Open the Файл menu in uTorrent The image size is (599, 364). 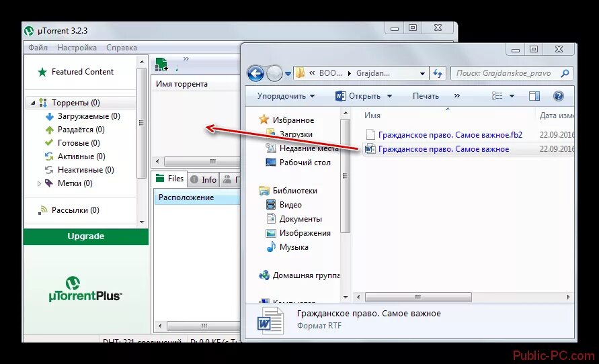[x=38, y=48]
